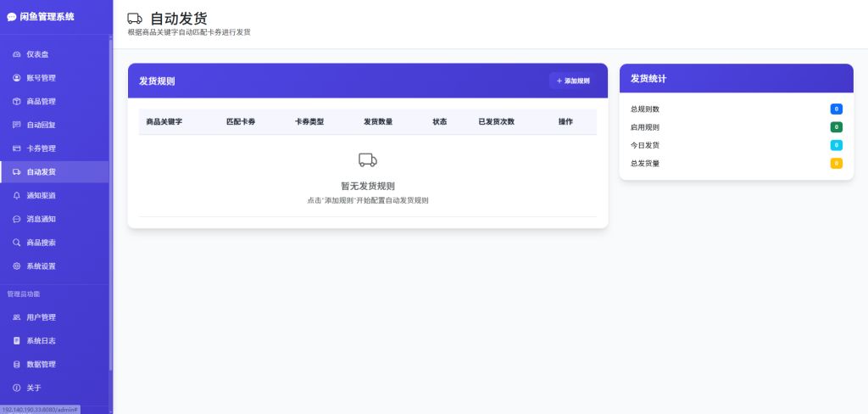
Task: Select the active 自动发货 menu item
Action: [x=54, y=172]
